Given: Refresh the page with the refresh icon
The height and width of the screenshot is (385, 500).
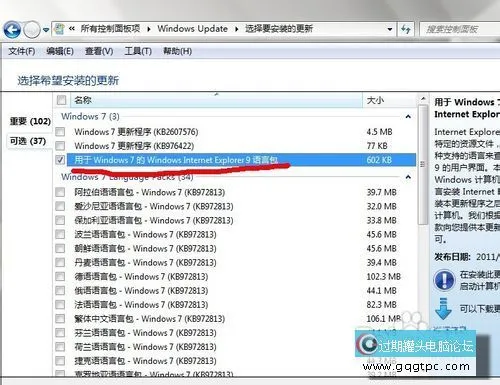Looking at the screenshot, I should click(x=406, y=29).
